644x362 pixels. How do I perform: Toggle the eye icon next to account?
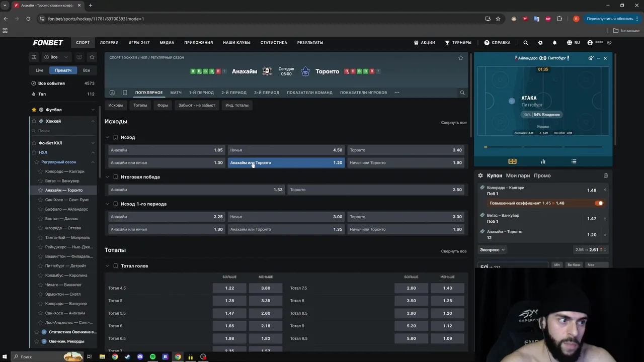tap(609, 43)
